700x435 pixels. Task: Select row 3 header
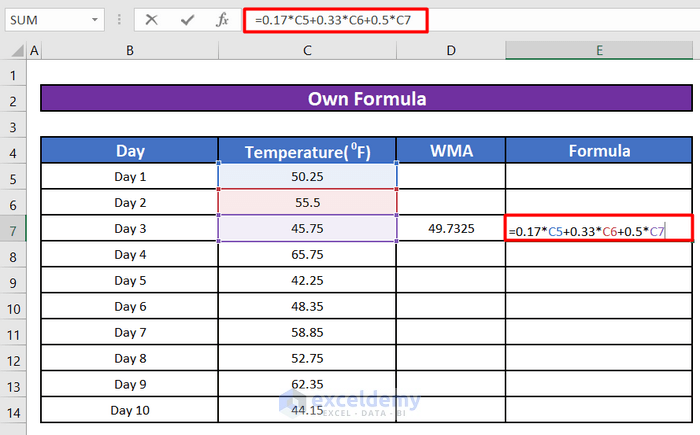(13, 127)
